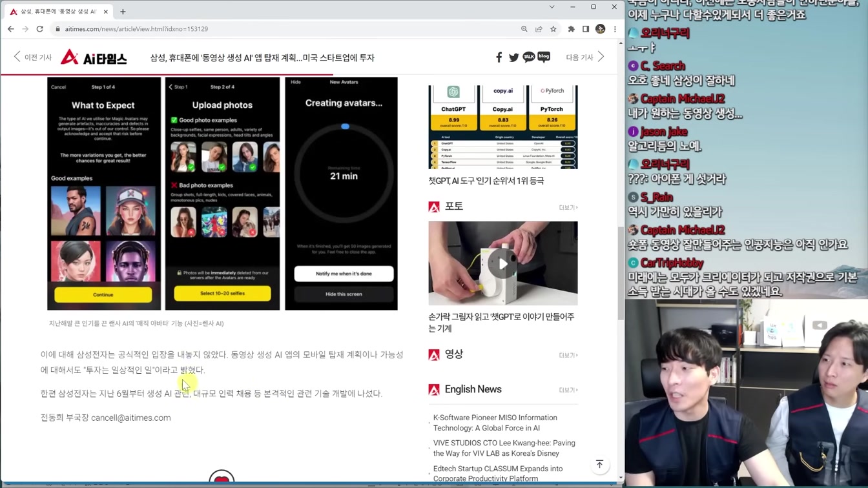Bookmark this page with the star icon
Screen dimensions: 868x488
(553, 29)
